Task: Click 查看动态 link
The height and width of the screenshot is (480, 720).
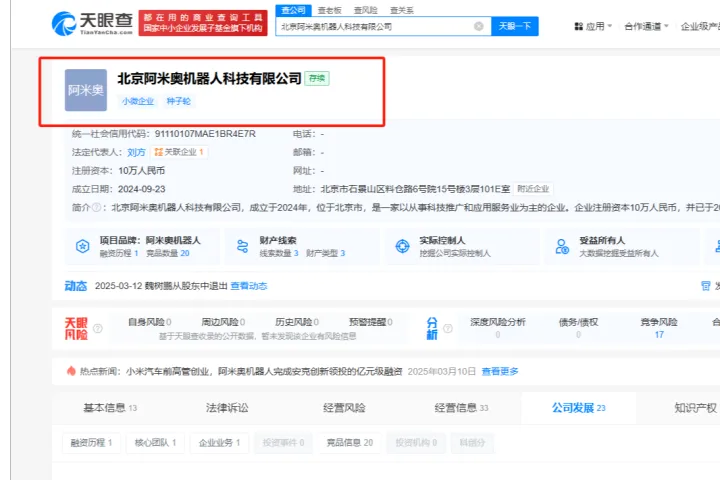Action: coord(248,286)
